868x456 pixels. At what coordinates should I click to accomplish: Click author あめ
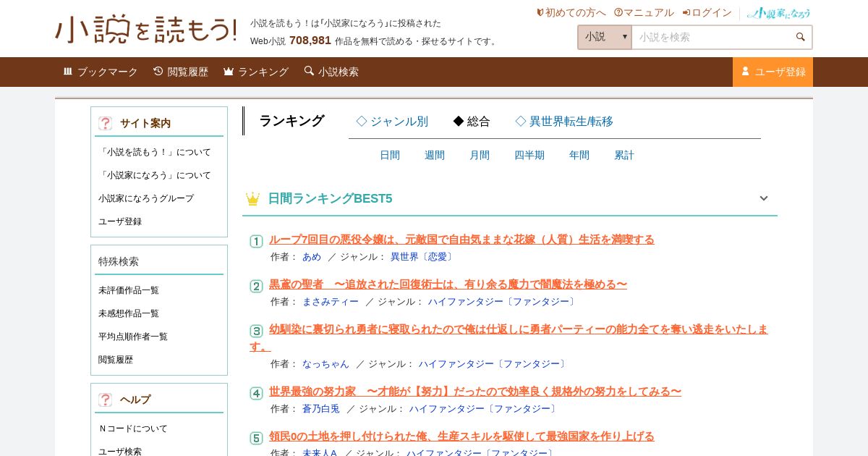tap(312, 257)
